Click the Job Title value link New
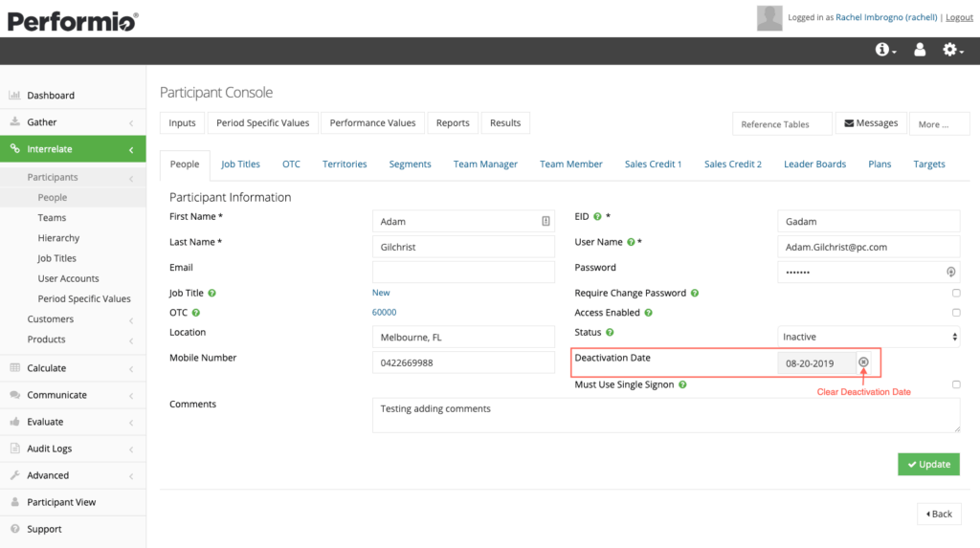This screenshot has width=980, height=548. point(381,293)
